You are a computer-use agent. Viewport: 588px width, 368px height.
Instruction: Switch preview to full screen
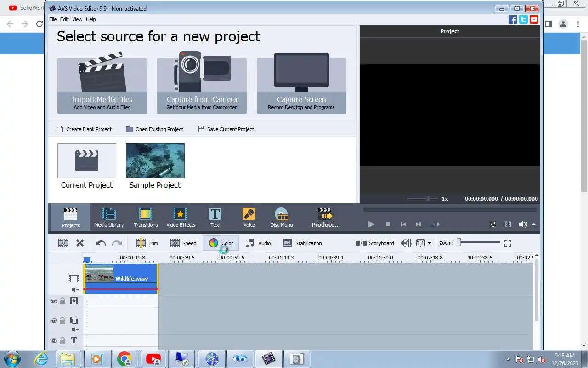[493, 224]
